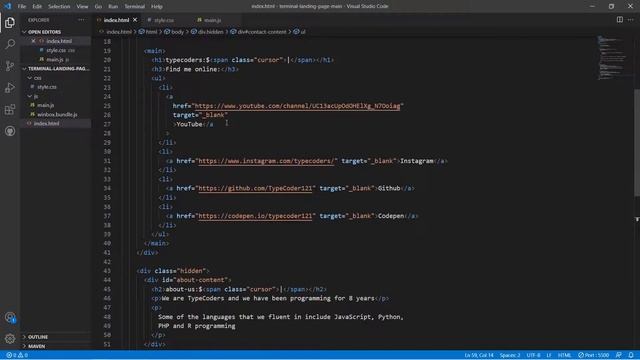Open main.js under js folder
The image size is (640, 360).
(x=45, y=105)
